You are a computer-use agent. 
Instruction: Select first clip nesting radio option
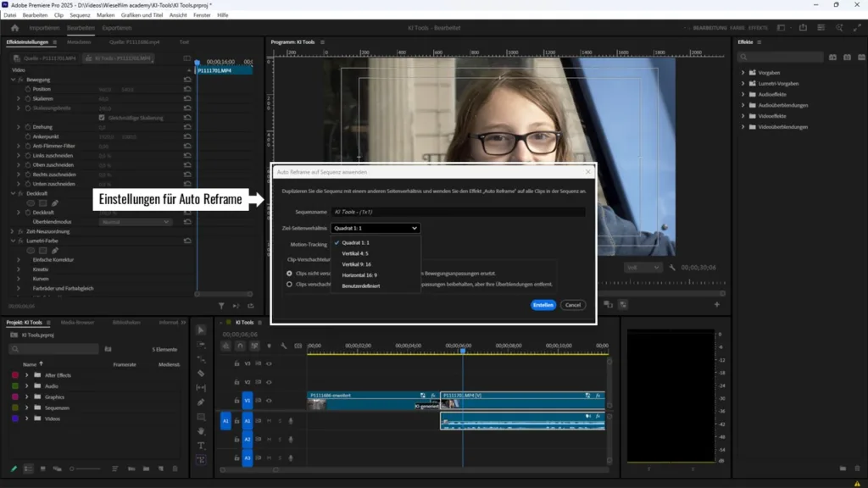[289, 274]
